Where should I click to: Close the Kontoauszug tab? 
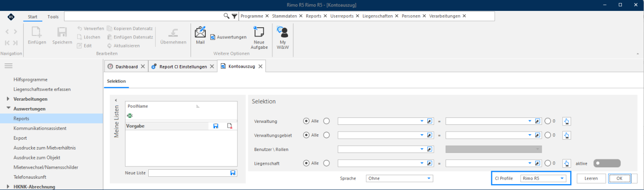pyautogui.click(x=261, y=66)
